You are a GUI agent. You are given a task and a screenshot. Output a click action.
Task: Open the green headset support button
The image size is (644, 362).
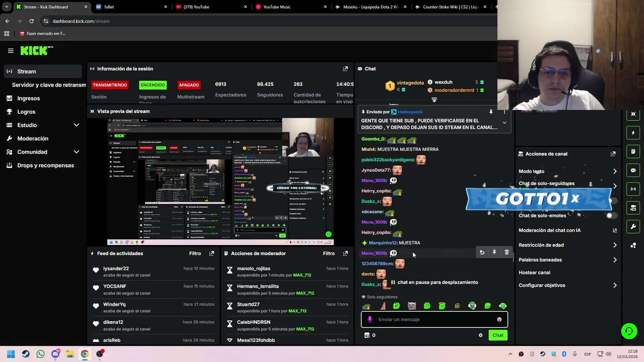[629, 331]
